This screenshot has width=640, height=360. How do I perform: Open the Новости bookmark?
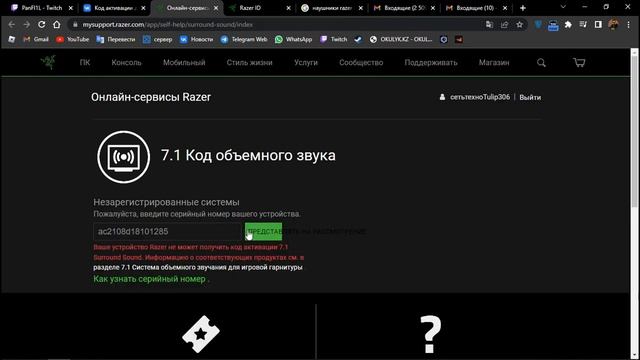[196, 40]
